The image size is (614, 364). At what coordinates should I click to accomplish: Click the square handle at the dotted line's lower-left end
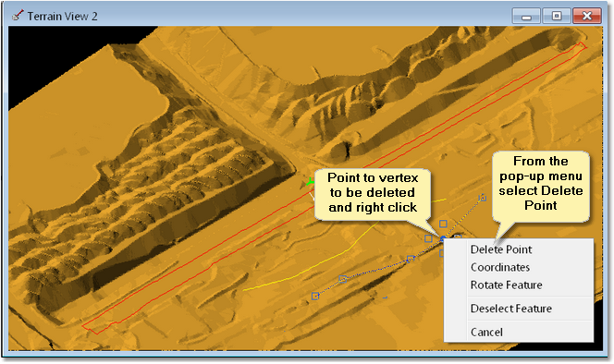point(315,297)
